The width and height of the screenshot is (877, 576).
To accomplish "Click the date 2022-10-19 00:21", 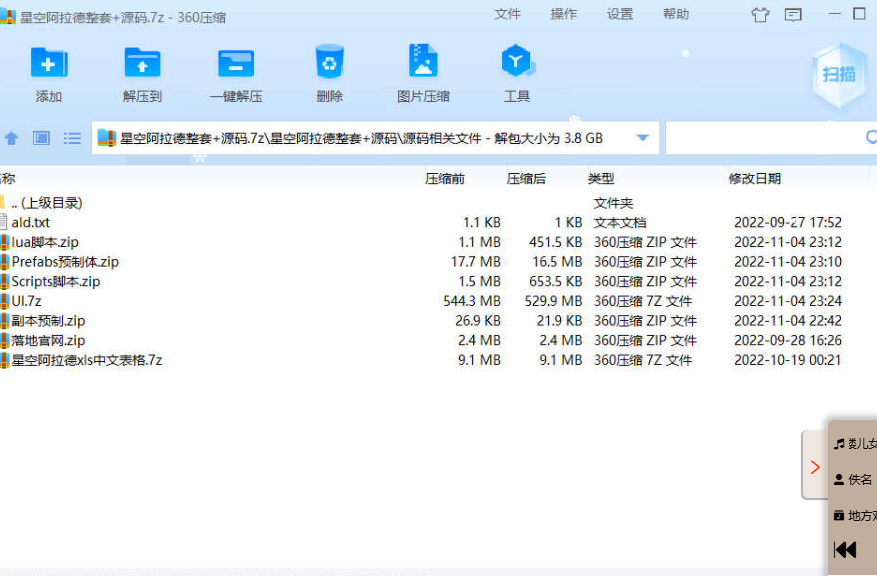I will point(788,360).
